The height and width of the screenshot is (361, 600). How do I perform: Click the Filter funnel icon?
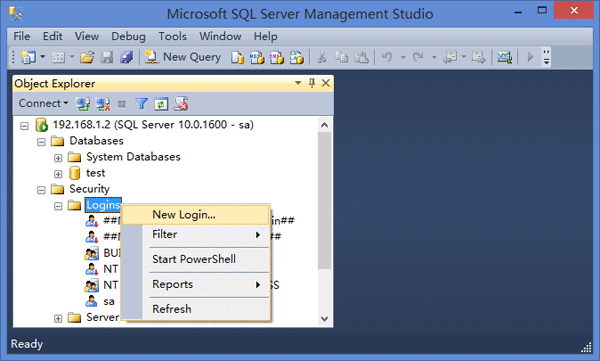coord(142,104)
